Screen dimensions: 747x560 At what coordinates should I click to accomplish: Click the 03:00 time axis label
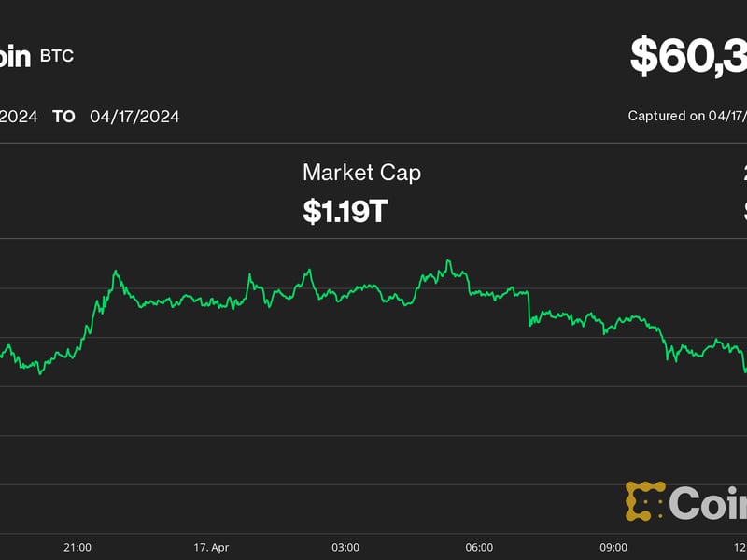pos(345,547)
